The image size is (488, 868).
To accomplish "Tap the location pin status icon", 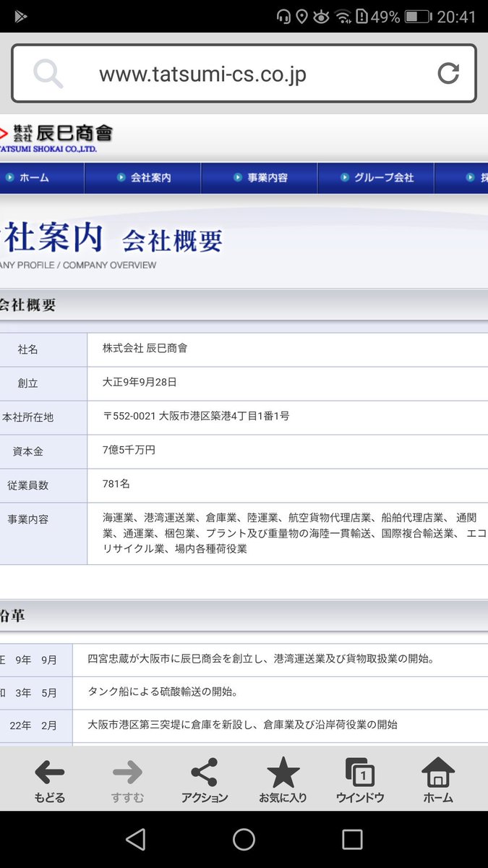I will [x=302, y=16].
